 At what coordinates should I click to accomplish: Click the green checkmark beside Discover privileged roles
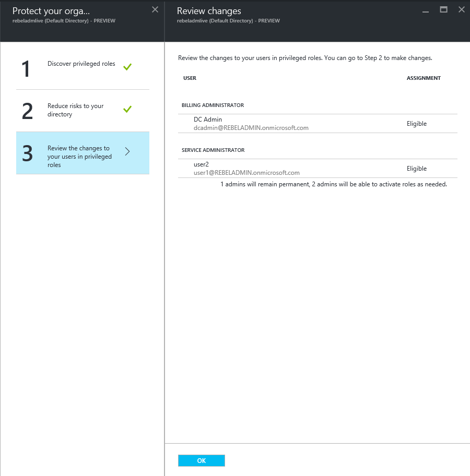(127, 66)
